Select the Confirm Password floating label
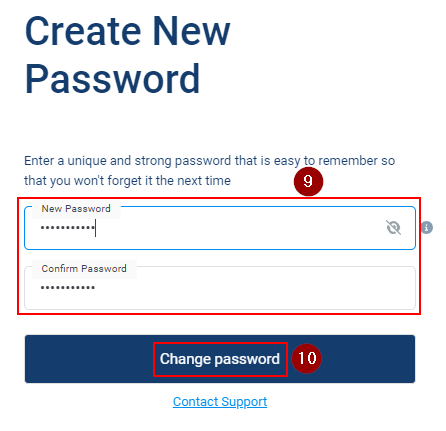The width and height of the screenshot is (446, 431). point(84,269)
